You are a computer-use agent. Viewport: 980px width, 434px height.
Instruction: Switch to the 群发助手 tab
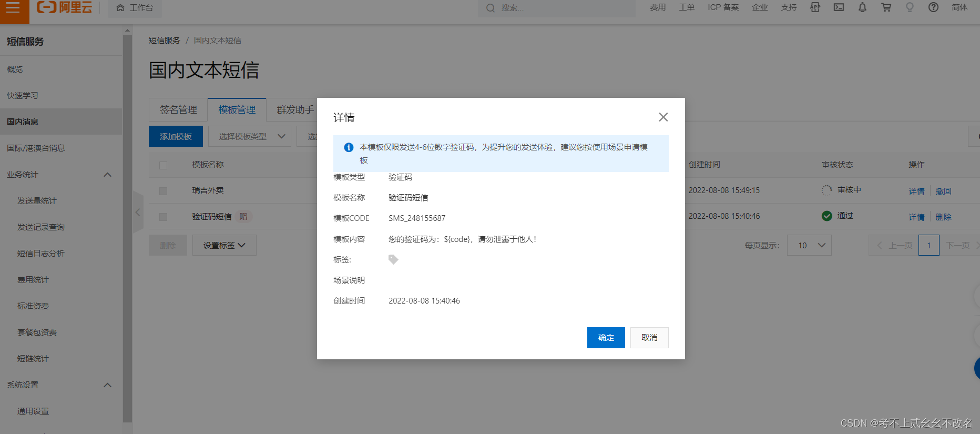pos(295,109)
